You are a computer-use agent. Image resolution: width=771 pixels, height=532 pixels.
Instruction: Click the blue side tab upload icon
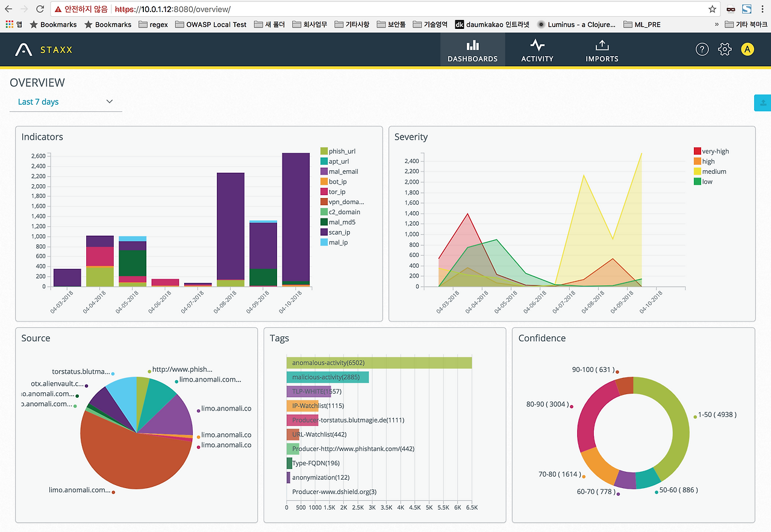(763, 103)
